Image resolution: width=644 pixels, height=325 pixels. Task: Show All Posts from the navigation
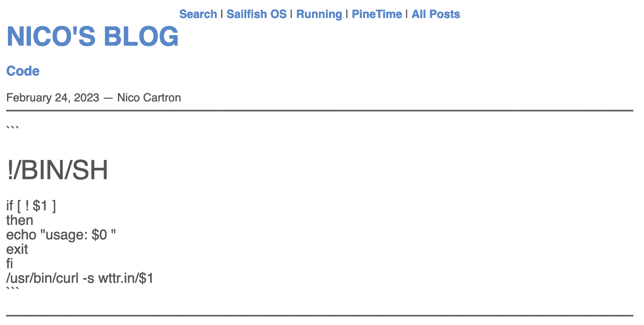[436, 14]
